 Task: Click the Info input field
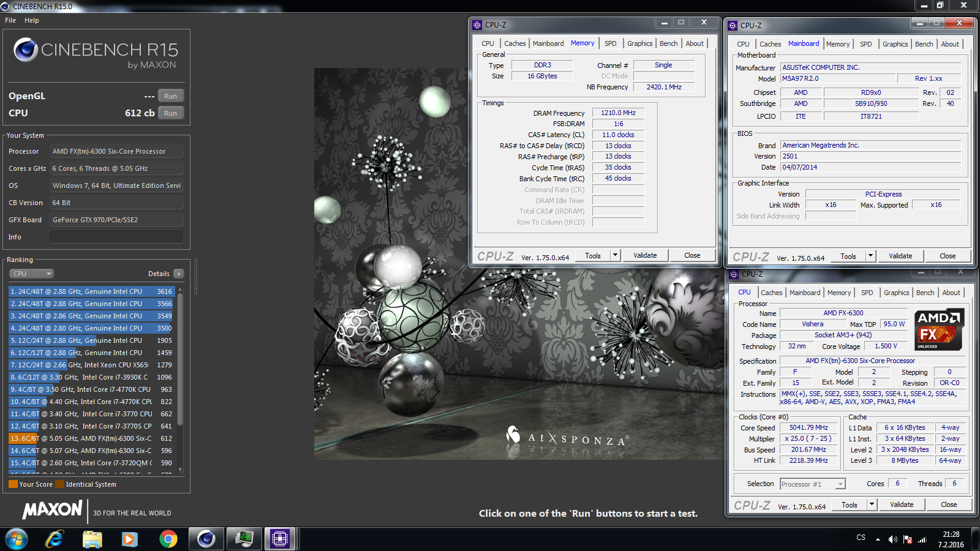coord(116,237)
